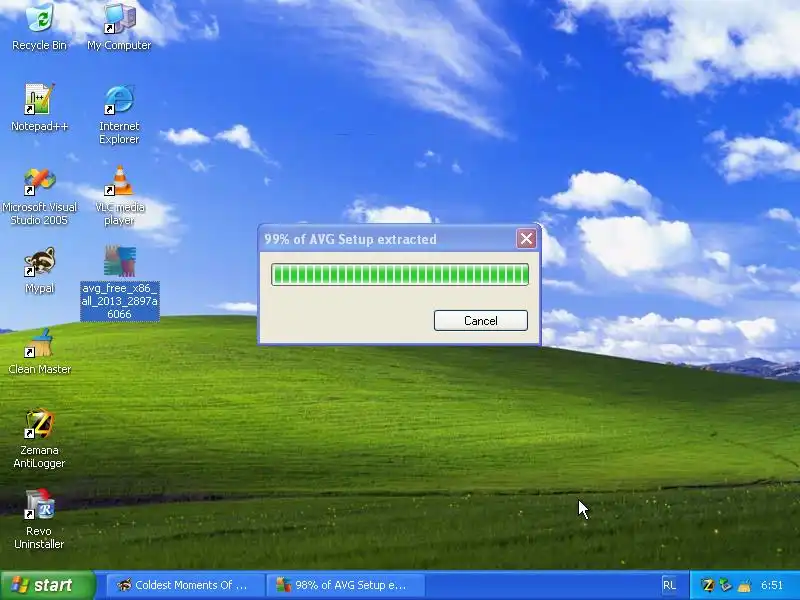Select the Revo Uninstaller shortcut
This screenshot has width=800, height=600.
(39, 519)
